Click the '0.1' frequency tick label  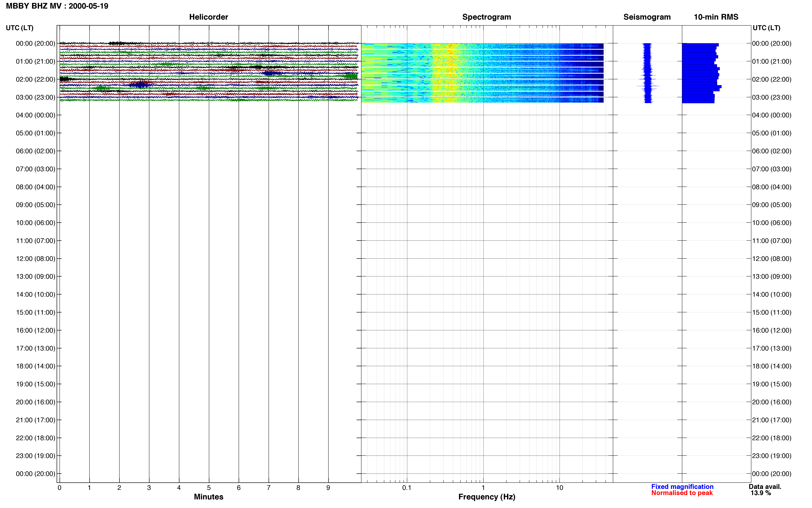pyautogui.click(x=407, y=488)
